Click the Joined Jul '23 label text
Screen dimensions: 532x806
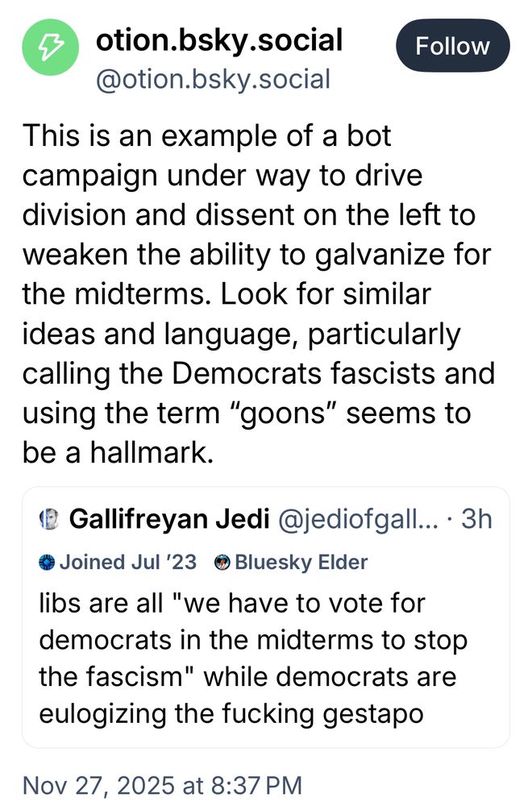pyautogui.click(x=127, y=563)
